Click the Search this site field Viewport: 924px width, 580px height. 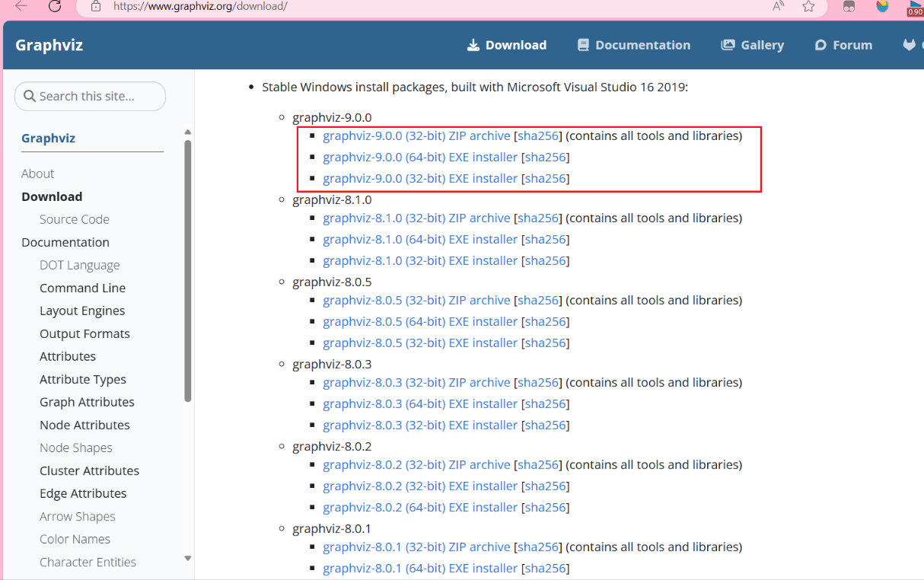90,96
